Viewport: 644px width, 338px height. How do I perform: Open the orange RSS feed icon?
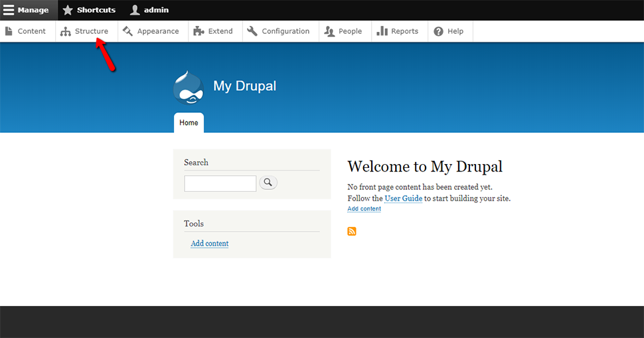click(352, 231)
